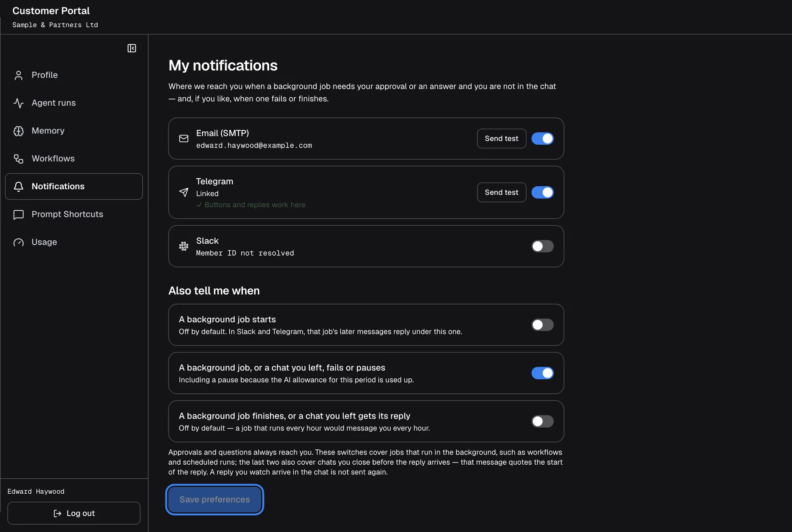
Task: Select Notifications in the sidebar
Action: 74,187
